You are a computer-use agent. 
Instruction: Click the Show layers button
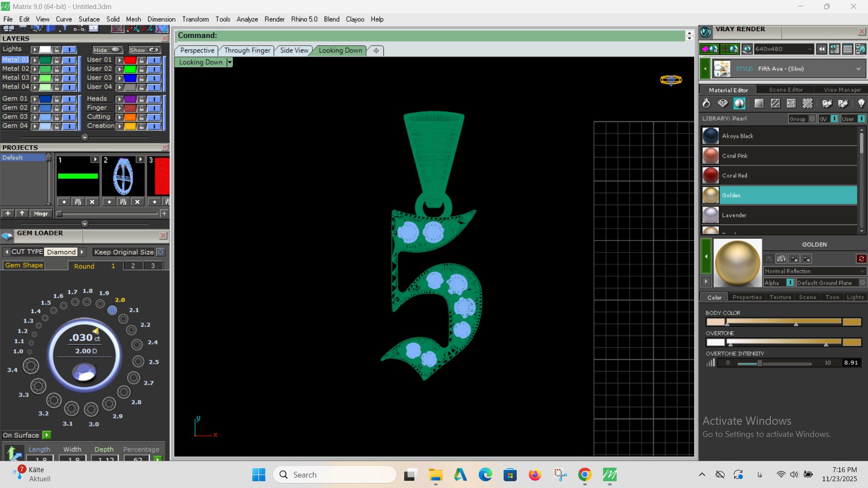coord(144,50)
